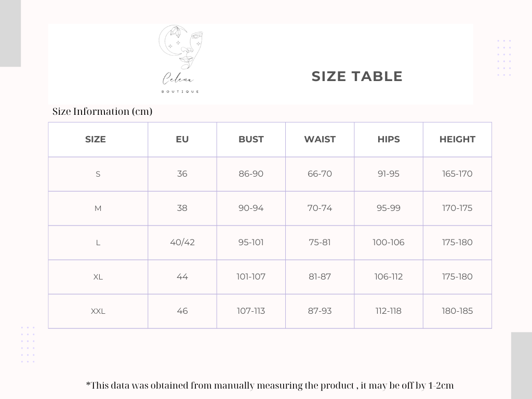The width and height of the screenshot is (532, 399).
Task: Click the 40/42 EU size cell
Action: click(182, 242)
